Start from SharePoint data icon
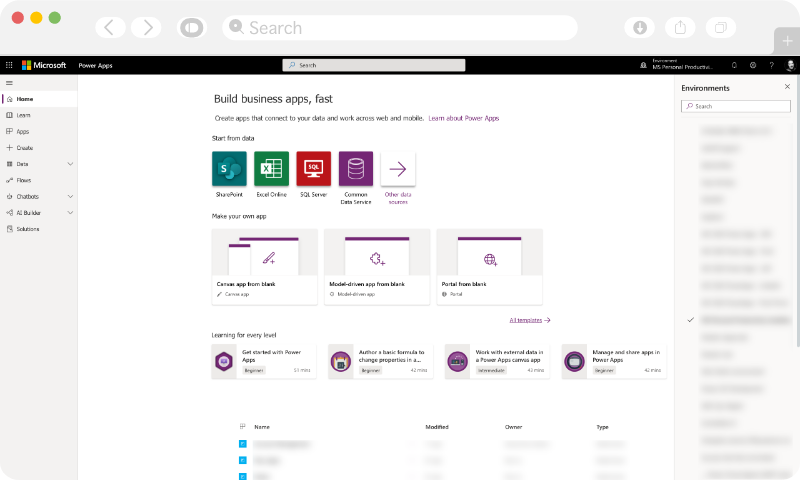Screen dimensions: 800x480 [x=229, y=169]
